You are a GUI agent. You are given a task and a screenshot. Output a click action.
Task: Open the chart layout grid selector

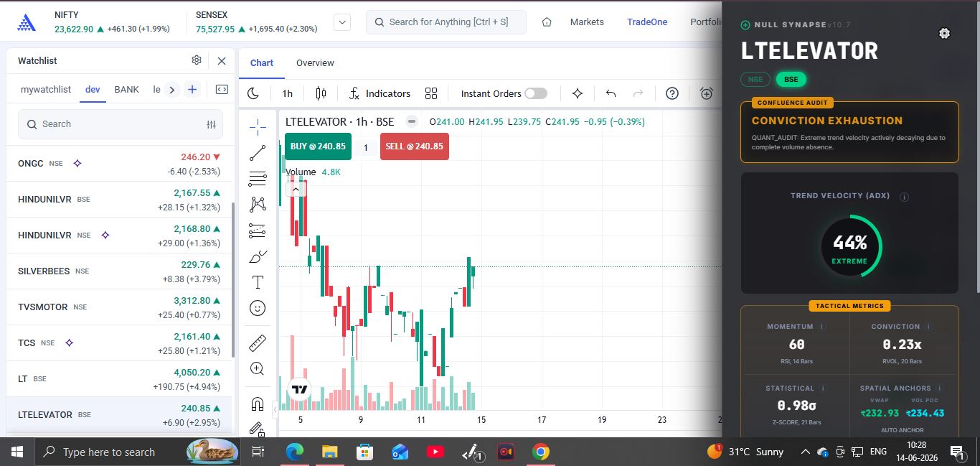click(431, 93)
